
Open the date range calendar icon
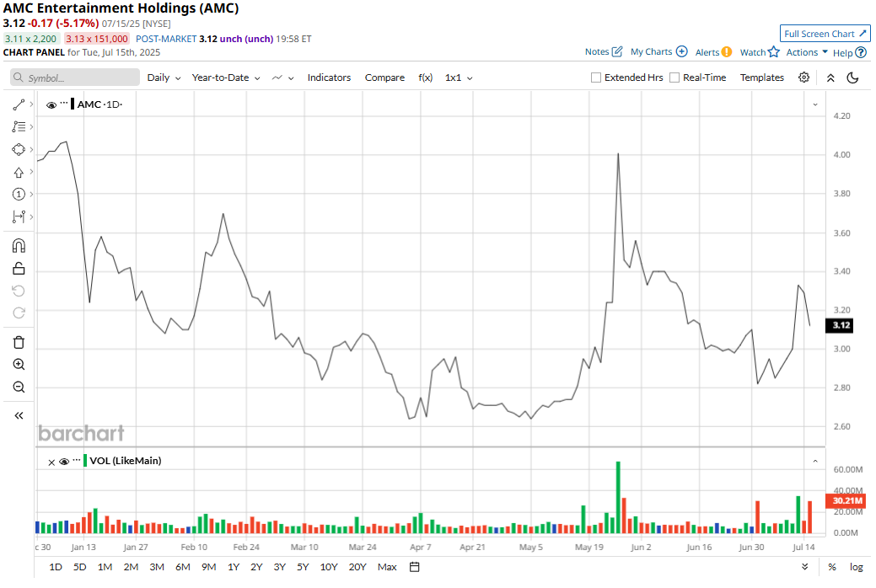pyautogui.click(x=415, y=567)
